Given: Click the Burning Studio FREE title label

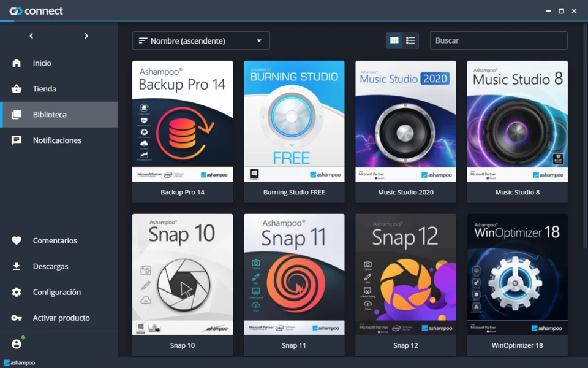Looking at the screenshot, I should [294, 192].
